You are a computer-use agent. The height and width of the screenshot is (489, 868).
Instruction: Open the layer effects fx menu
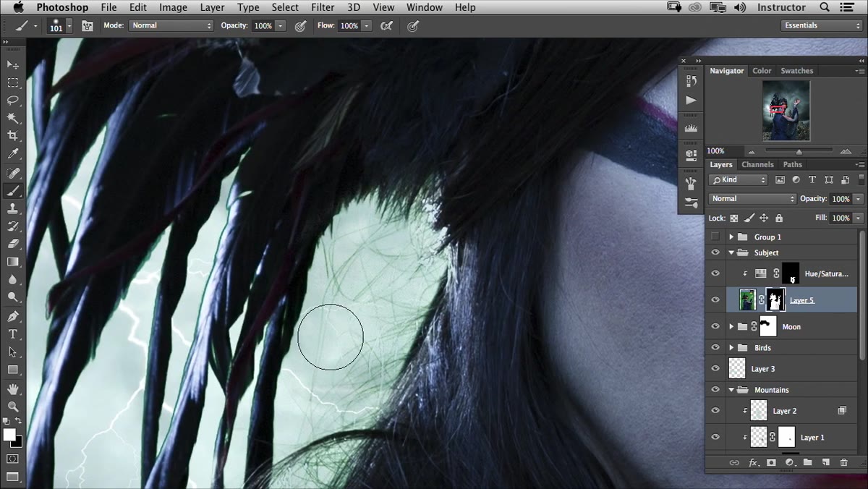pyautogui.click(x=753, y=462)
